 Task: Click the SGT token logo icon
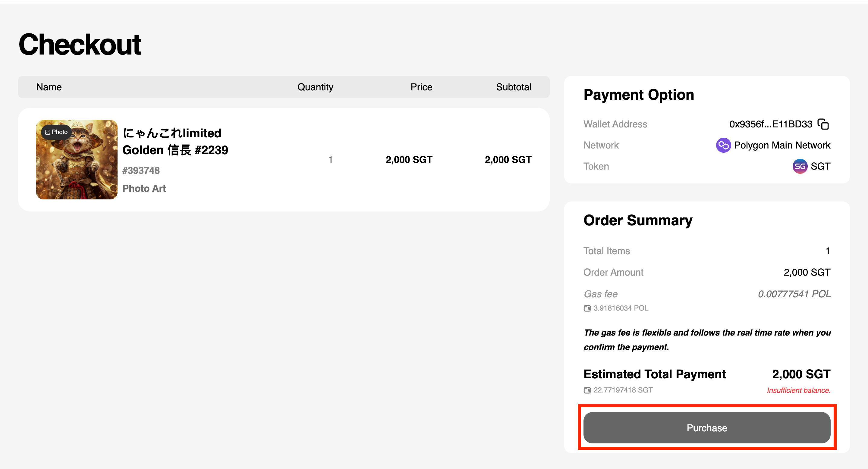click(800, 166)
